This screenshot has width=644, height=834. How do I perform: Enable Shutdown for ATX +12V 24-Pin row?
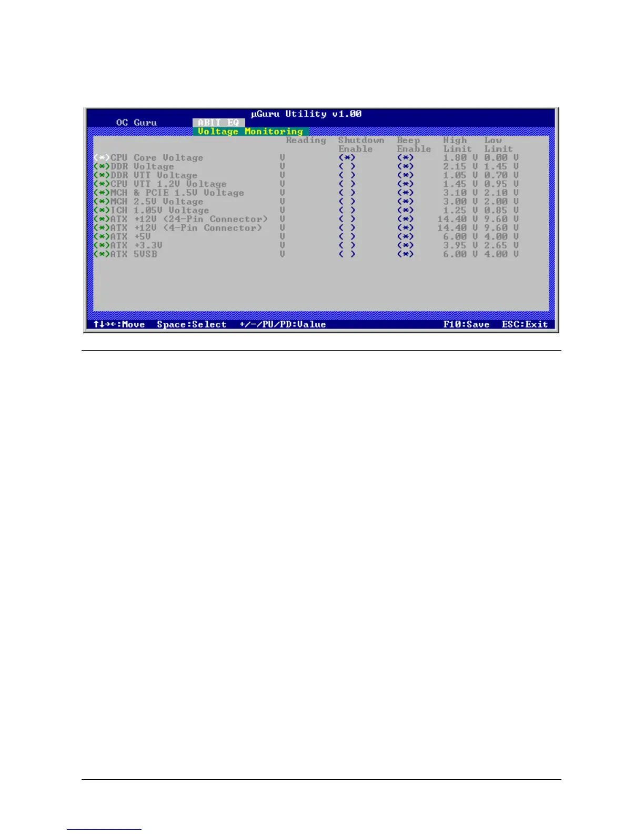tap(347, 219)
